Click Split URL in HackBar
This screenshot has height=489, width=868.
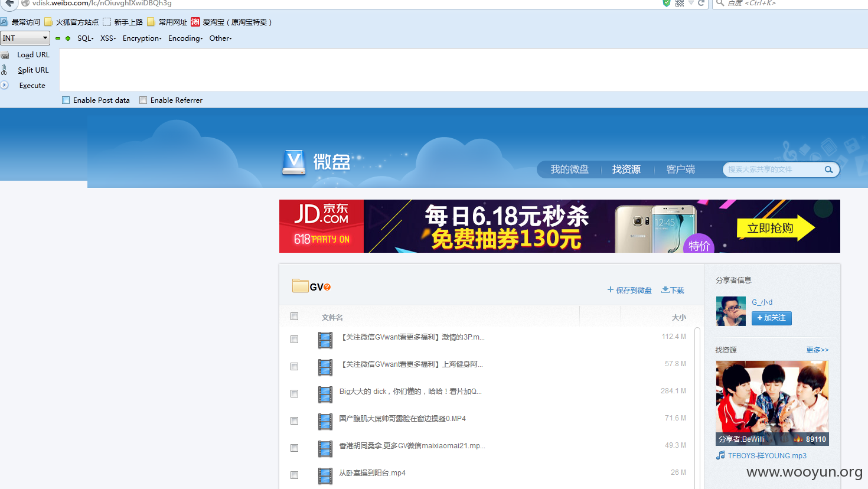click(33, 70)
